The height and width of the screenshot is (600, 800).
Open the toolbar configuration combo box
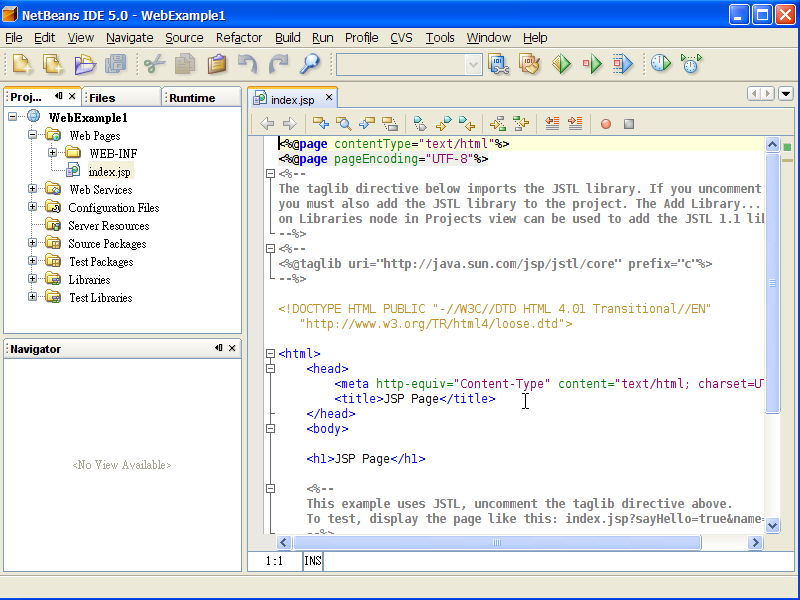pos(409,65)
